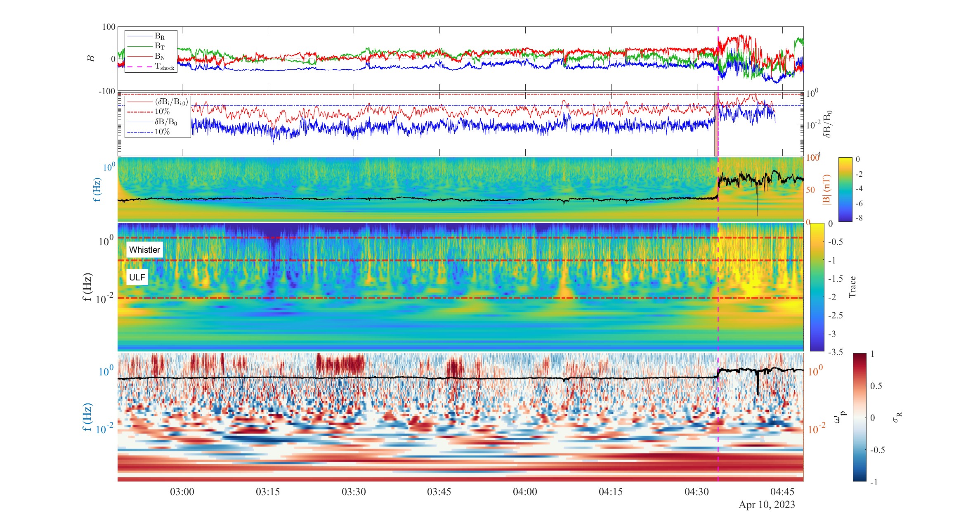Click the colorbar ranging 0 to -8

click(845, 190)
